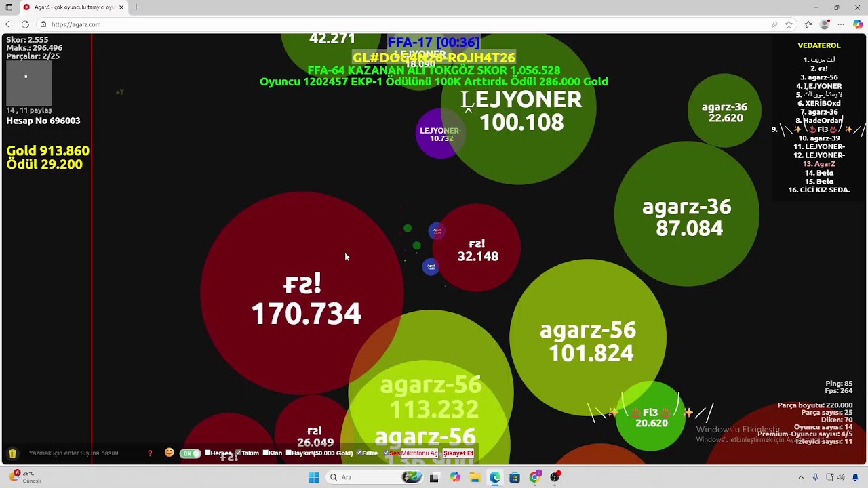This screenshot has height=488, width=868.
Task: Show hidden system tray icons
Action: pyautogui.click(x=800, y=477)
